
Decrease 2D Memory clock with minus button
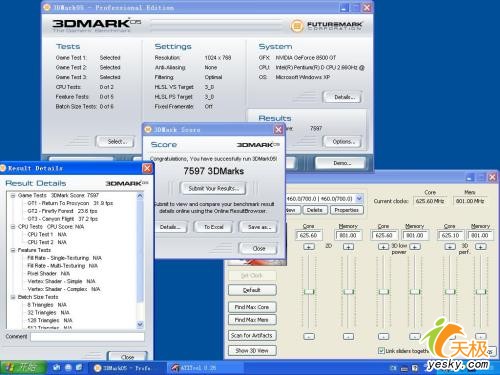pyautogui.click(x=348, y=336)
